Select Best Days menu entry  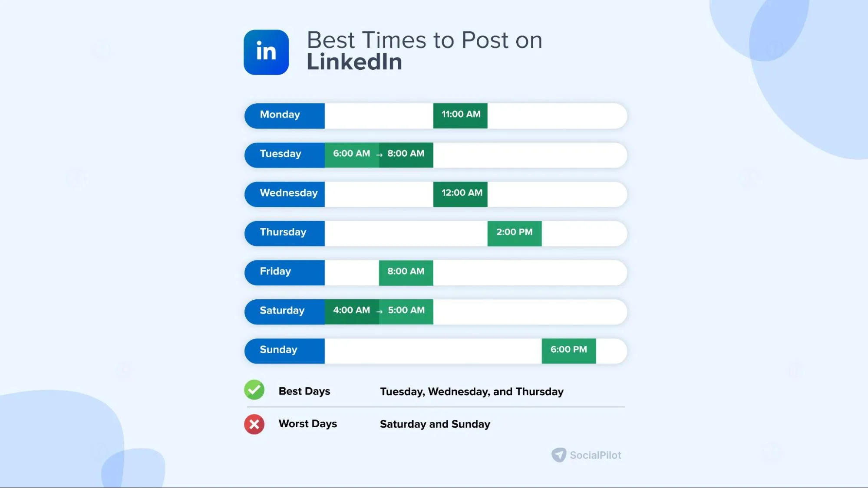click(x=304, y=391)
